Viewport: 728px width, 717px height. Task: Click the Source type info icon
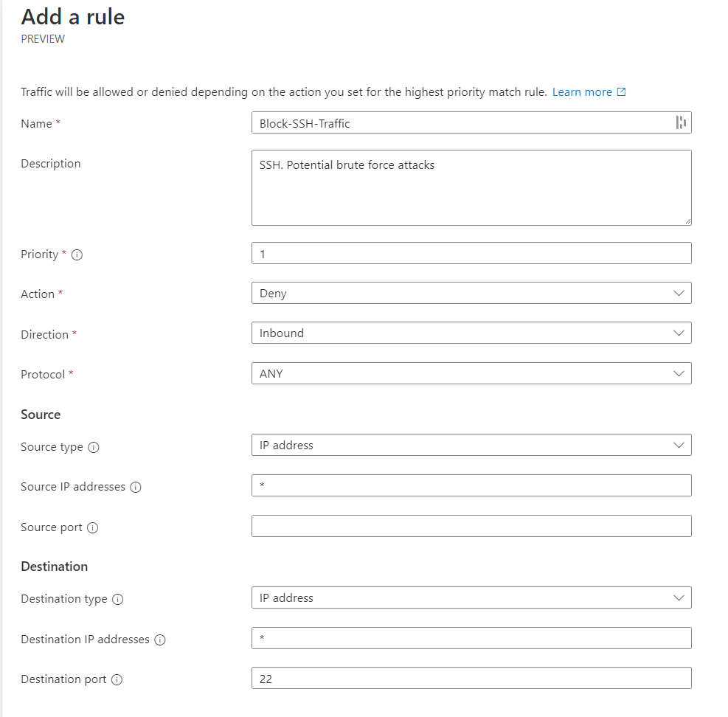94,447
